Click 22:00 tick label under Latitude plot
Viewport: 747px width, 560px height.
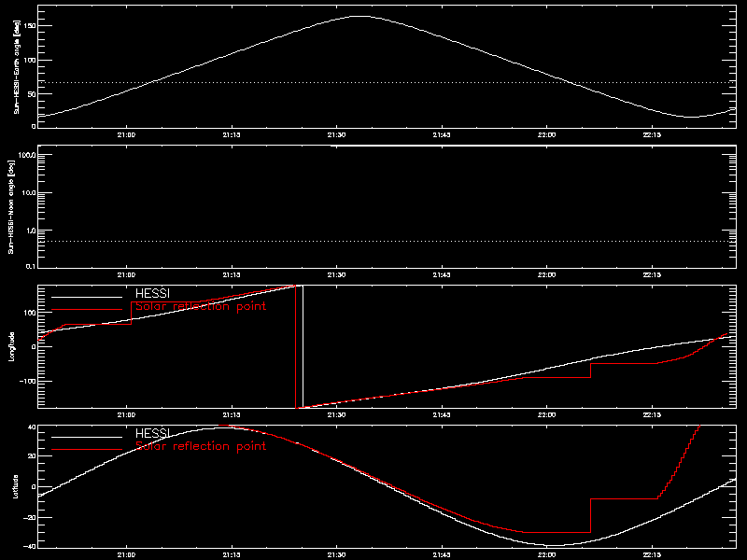pyautogui.click(x=547, y=554)
